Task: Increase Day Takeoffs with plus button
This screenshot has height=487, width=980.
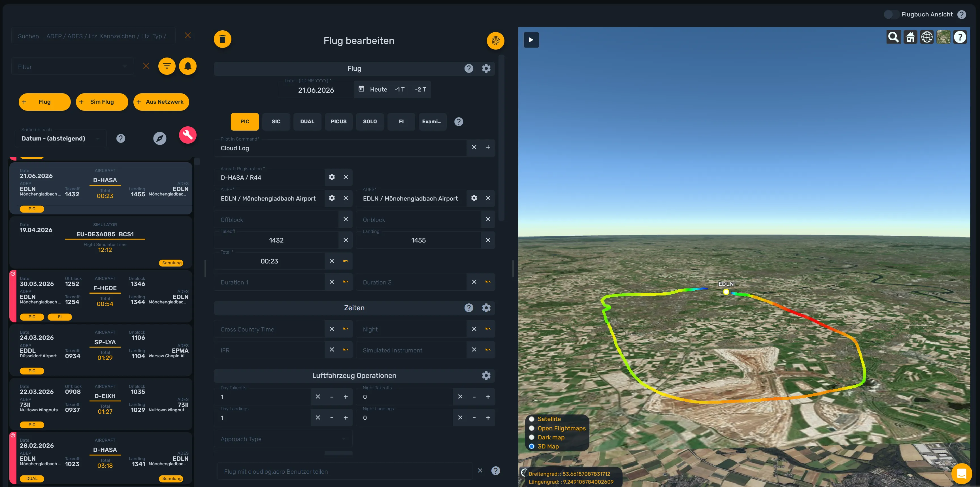Action: click(x=346, y=397)
